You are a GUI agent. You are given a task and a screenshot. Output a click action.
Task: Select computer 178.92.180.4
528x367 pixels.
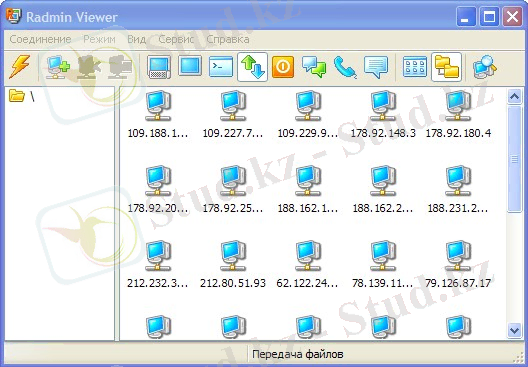(x=458, y=114)
